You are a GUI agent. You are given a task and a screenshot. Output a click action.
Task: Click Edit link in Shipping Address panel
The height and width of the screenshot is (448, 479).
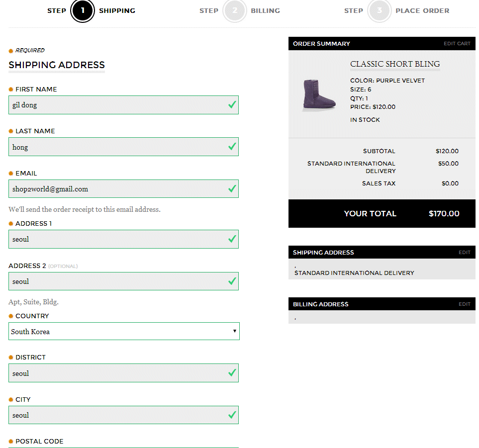(x=464, y=253)
